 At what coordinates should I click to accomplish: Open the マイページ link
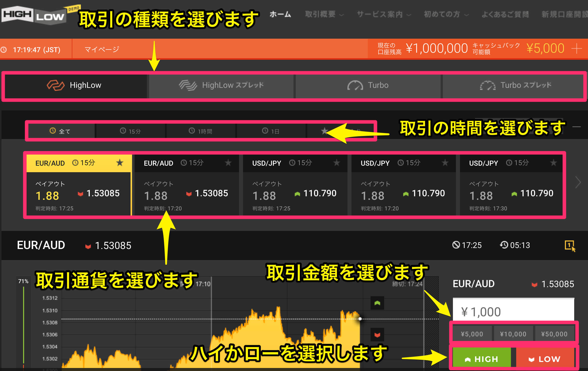click(102, 49)
